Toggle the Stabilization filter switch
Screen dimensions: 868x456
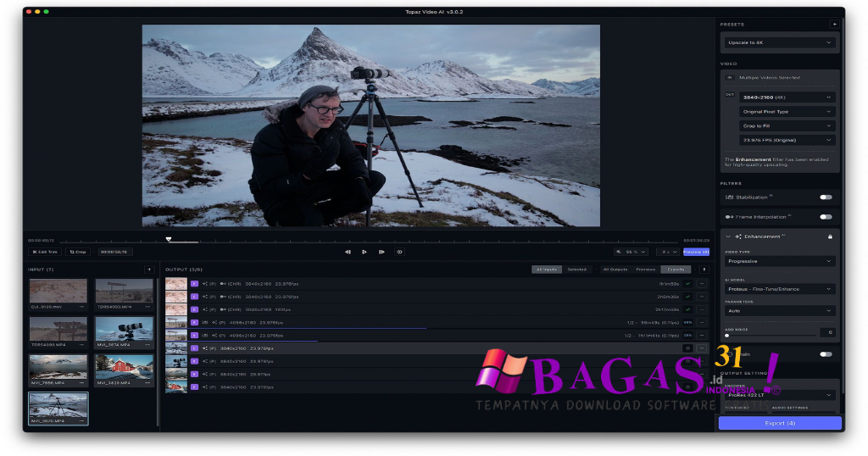coord(826,197)
